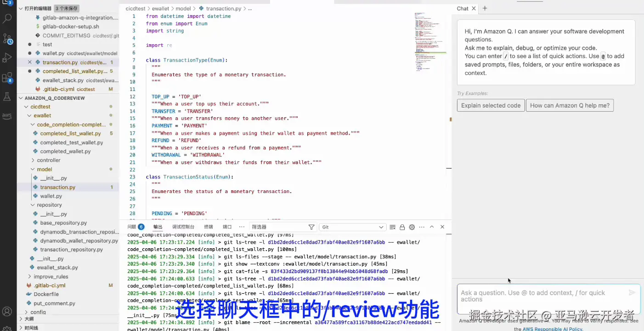Collapse the open editors section
This screenshot has width=644, height=331.
21,8
